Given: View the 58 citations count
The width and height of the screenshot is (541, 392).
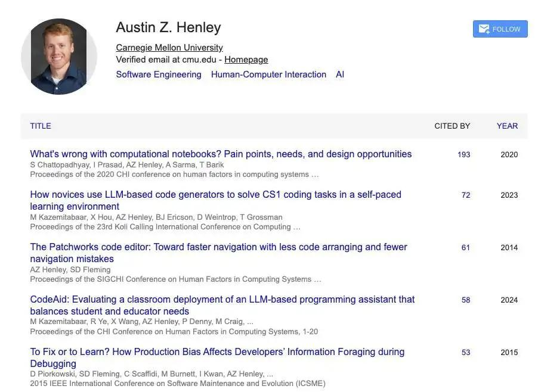Looking at the screenshot, I should (466, 300).
